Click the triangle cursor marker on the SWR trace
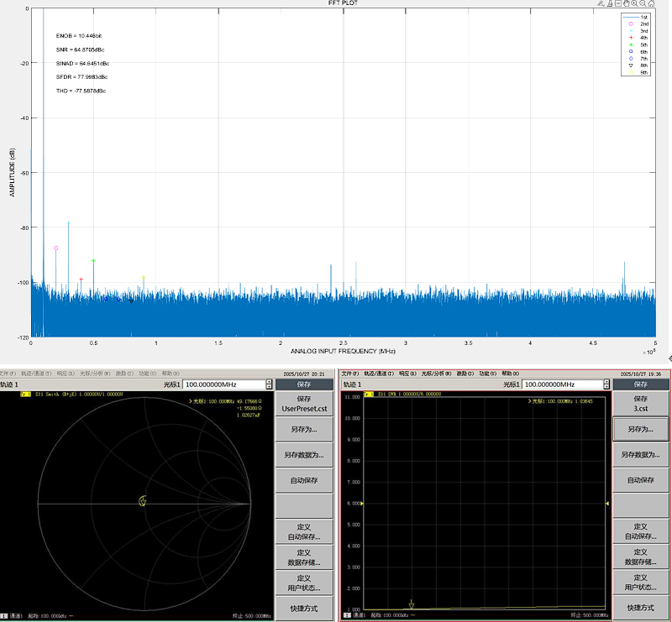 coord(412,604)
